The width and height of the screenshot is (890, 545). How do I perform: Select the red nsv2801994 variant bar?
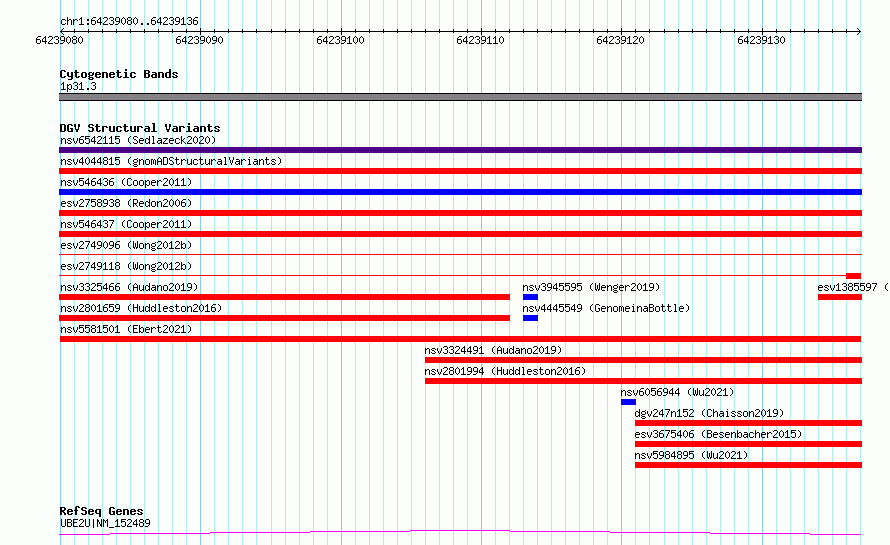point(643,381)
